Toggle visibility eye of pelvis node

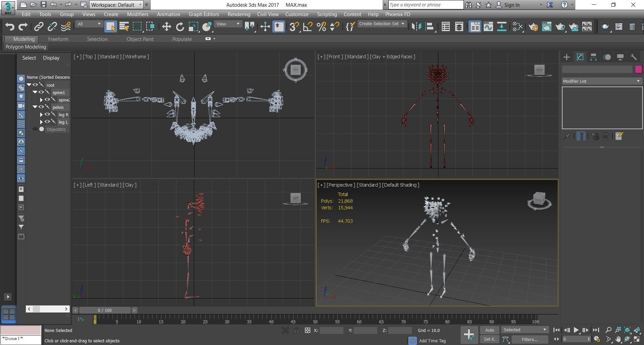pyautogui.click(x=41, y=107)
